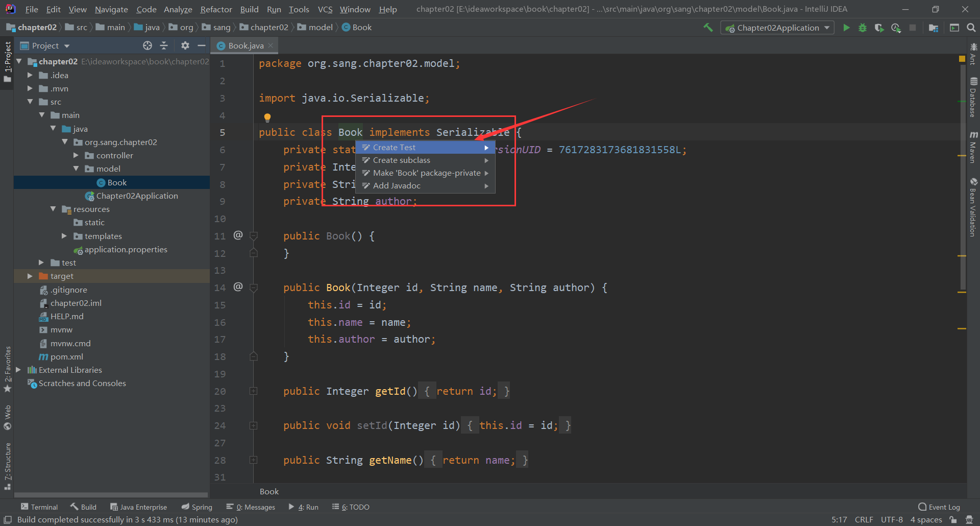Click the stop process square icon
The image size is (980, 526).
(913, 28)
